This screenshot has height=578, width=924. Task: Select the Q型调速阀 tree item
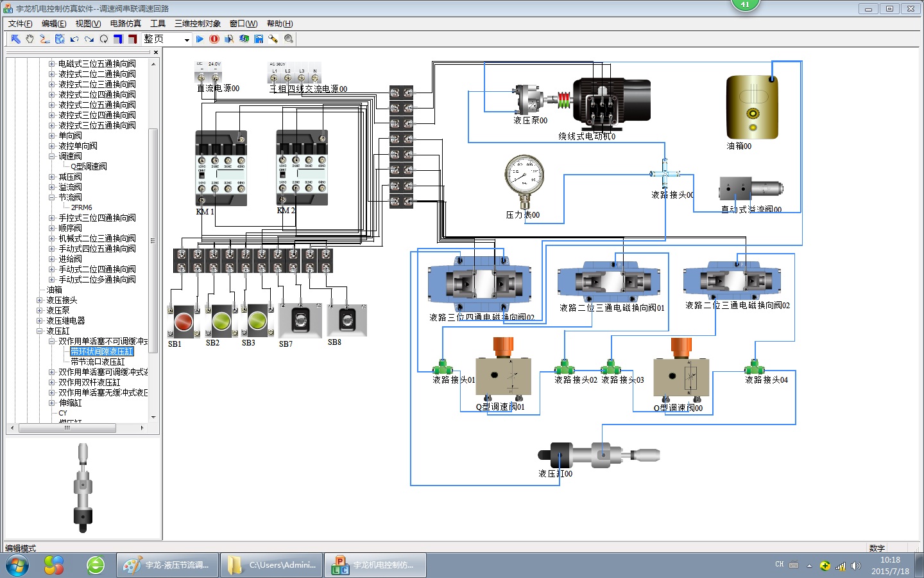point(89,166)
